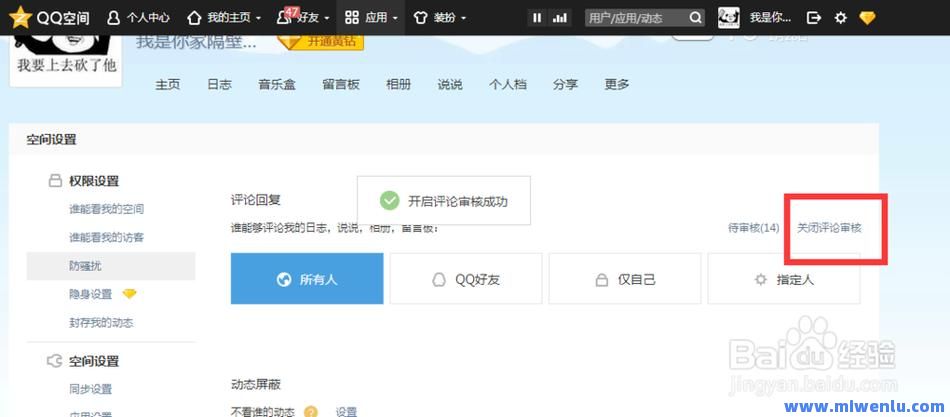
Task: Click the music pause icon in top bar
Action: tap(537, 18)
